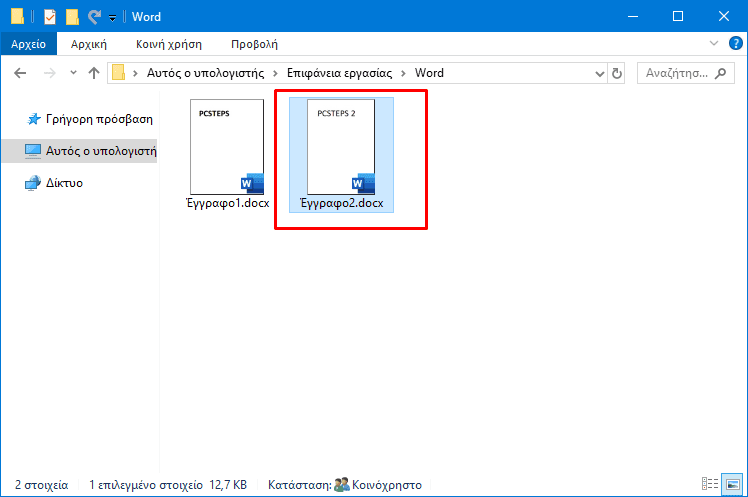Open Help with the question mark icon

[x=736, y=43]
